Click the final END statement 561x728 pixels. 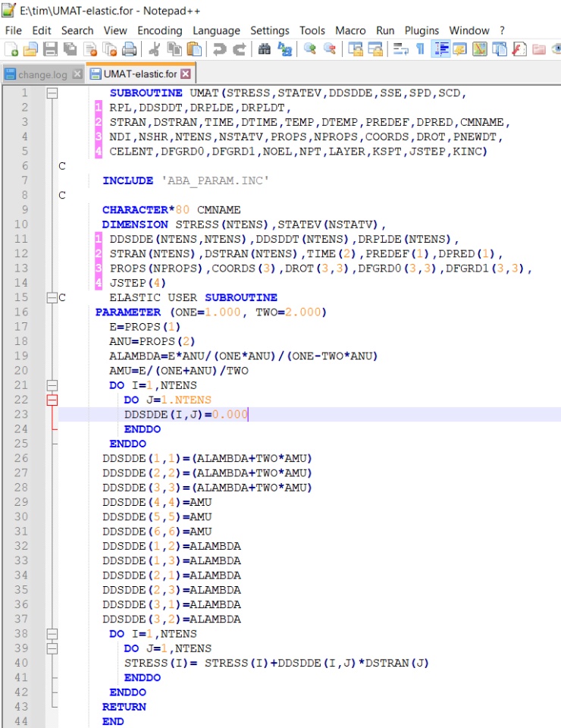tap(113, 721)
